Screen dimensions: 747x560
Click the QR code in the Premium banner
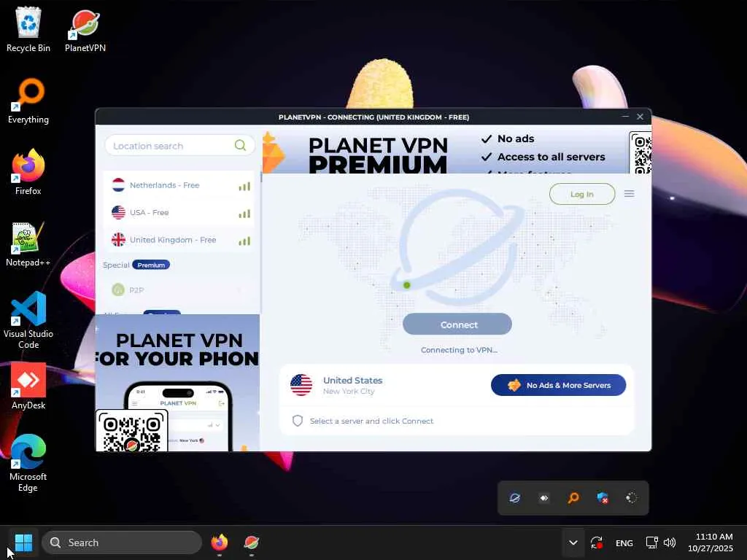[x=640, y=153]
